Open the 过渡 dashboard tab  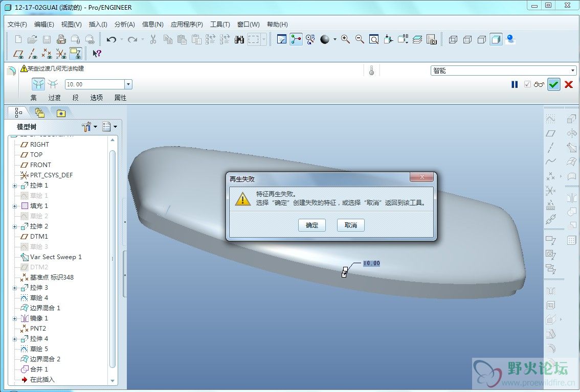tap(54, 98)
